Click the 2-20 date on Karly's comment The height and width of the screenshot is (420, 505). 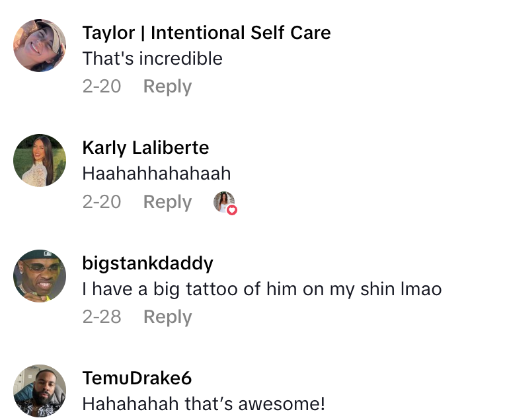(x=102, y=202)
